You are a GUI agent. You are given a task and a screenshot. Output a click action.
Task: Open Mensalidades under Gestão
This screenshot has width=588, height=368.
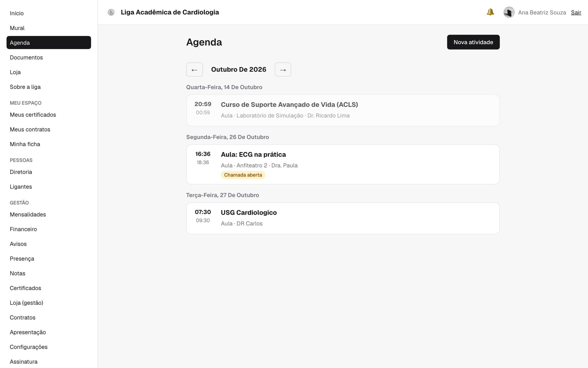[x=49, y=214]
